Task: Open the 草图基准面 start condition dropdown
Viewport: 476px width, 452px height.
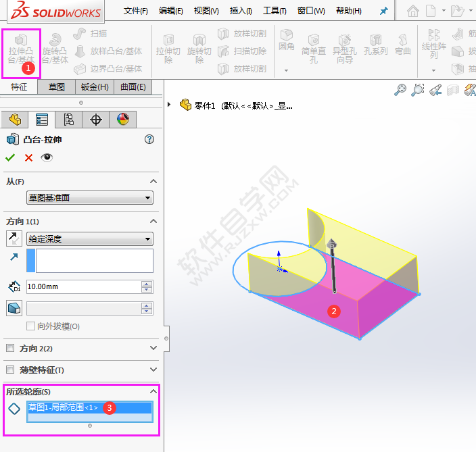Action: point(90,198)
